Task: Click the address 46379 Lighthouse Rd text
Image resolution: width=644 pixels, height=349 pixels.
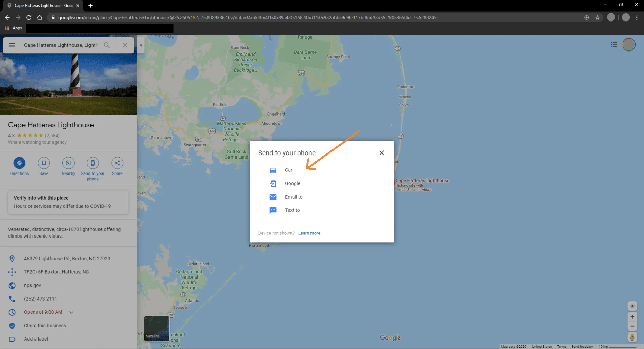Action: 67,259
